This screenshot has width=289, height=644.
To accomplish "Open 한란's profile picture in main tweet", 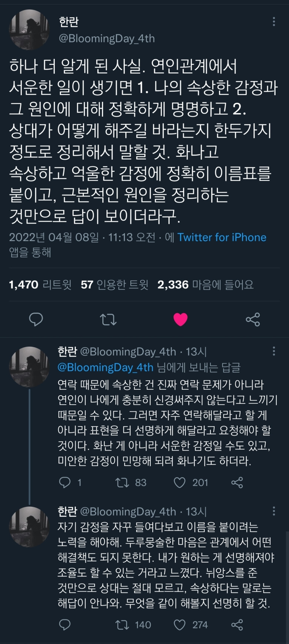I will [x=29, y=30].
